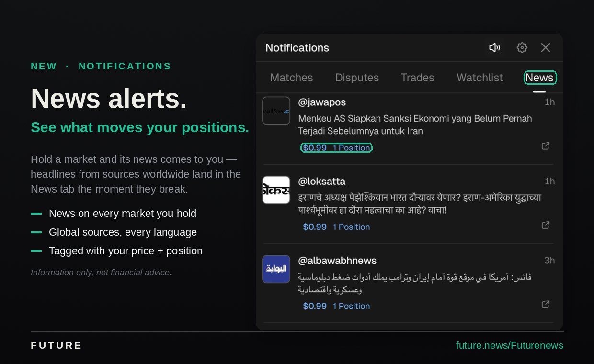The height and width of the screenshot is (364, 594).
Task: Click the loksatta source avatar
Action: 276,190
